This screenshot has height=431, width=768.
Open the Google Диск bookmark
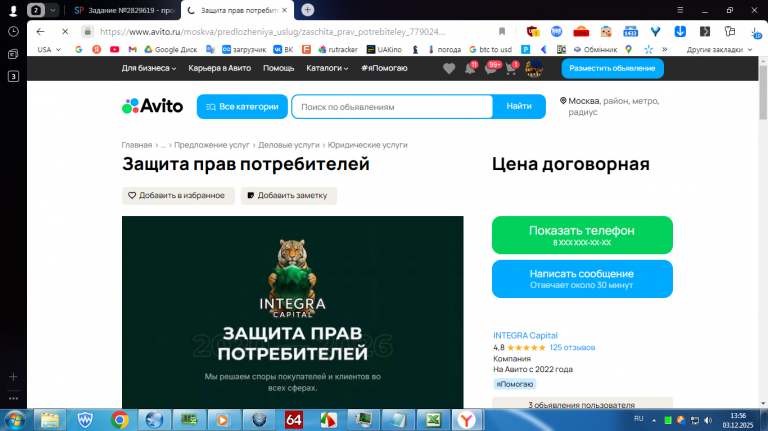(x=170, y=49)
